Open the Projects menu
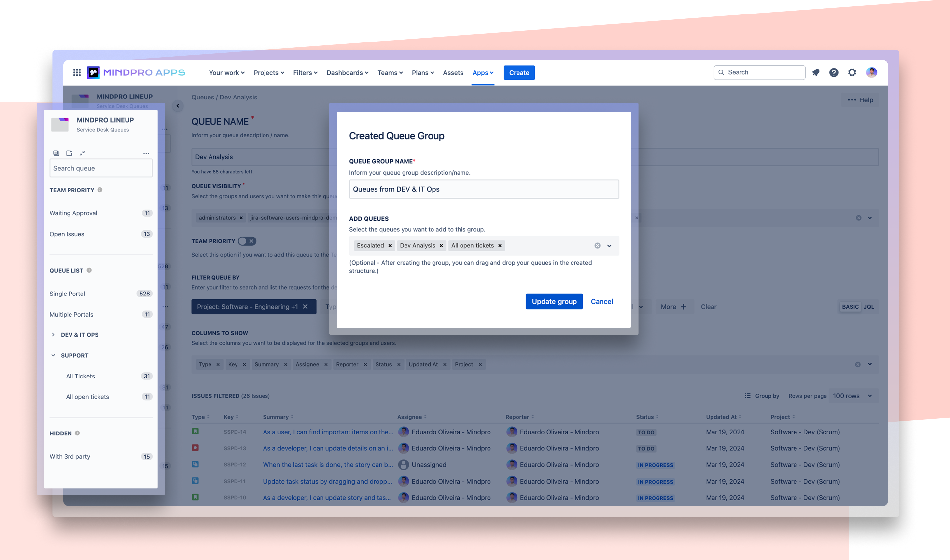The image size is (950, 560). pyautogui.click(x=268, y=72)
